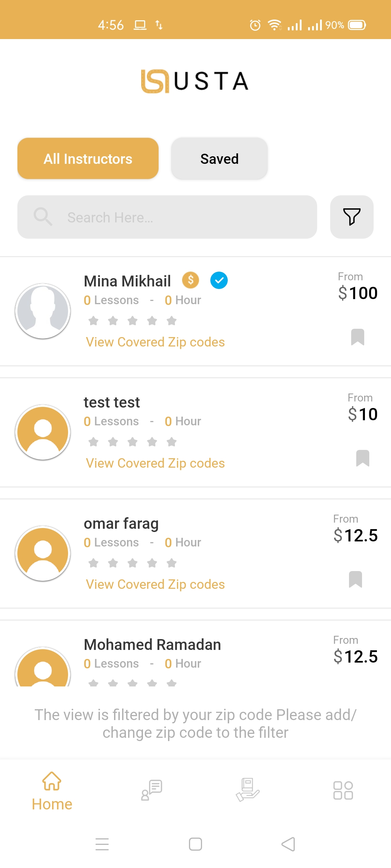Tap the messages chat icon in bottom bar

(152, 790)
